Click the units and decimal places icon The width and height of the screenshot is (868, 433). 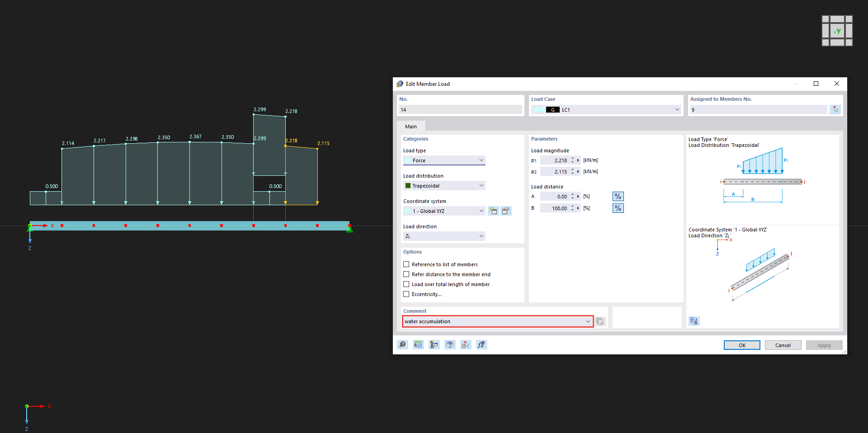click(418, 344)
